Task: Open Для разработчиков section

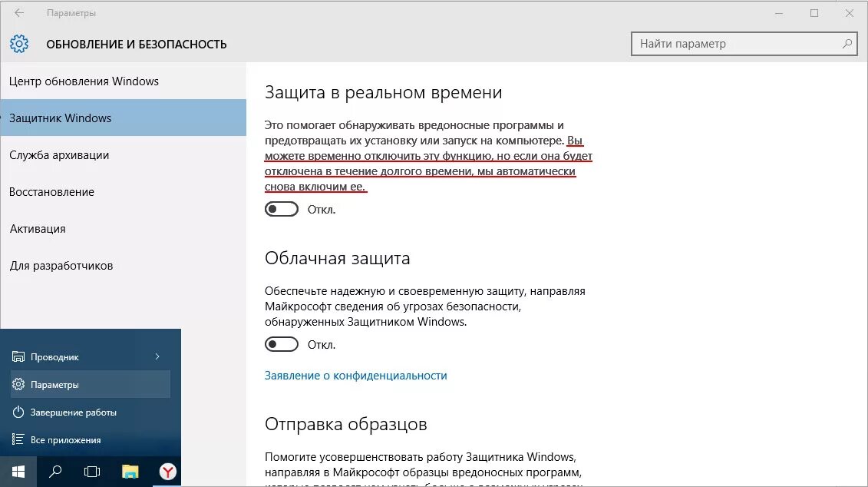Action: pyautogui.click(x=123, y=265)
